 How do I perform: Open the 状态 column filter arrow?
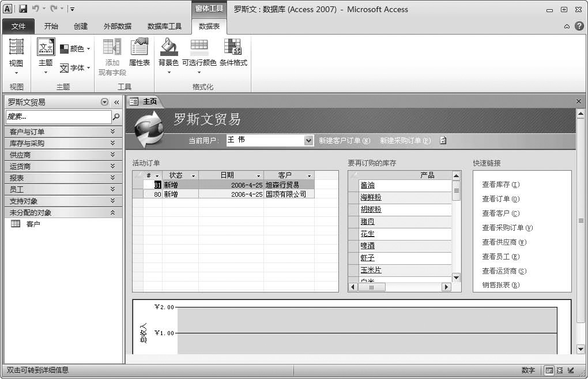pyautogui.click(x=193, y=175)
